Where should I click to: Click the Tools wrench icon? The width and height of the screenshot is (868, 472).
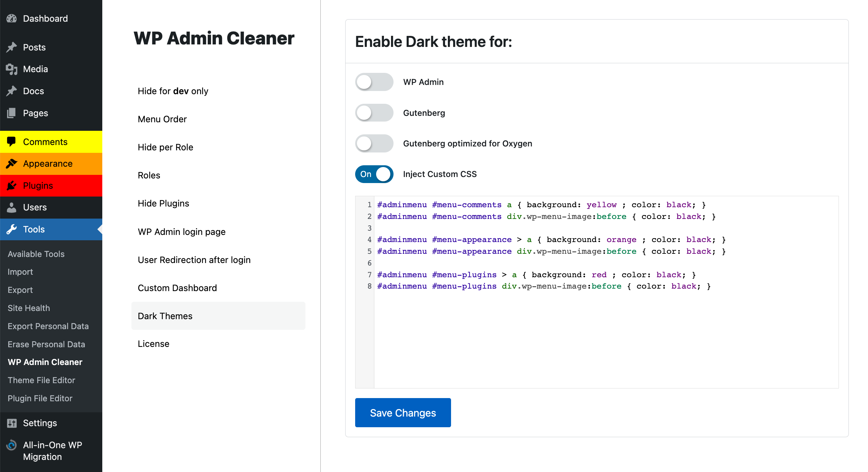pyautogui.click(x=12, y=229)
